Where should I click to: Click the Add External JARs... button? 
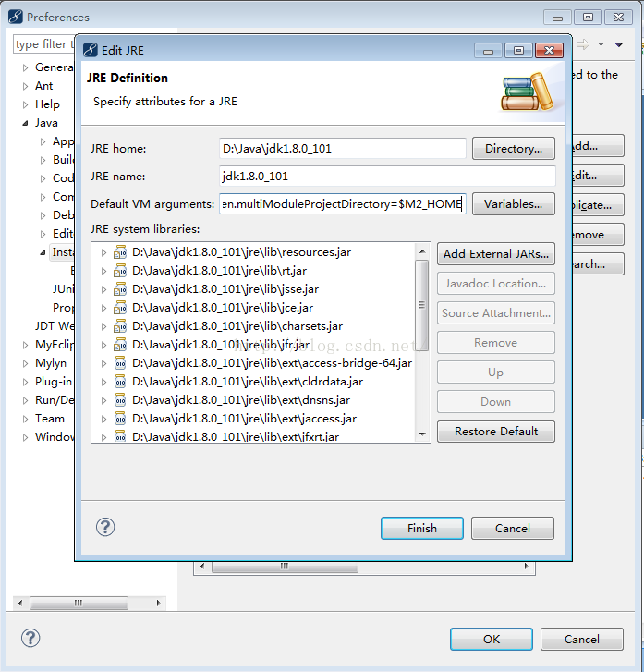496,253
